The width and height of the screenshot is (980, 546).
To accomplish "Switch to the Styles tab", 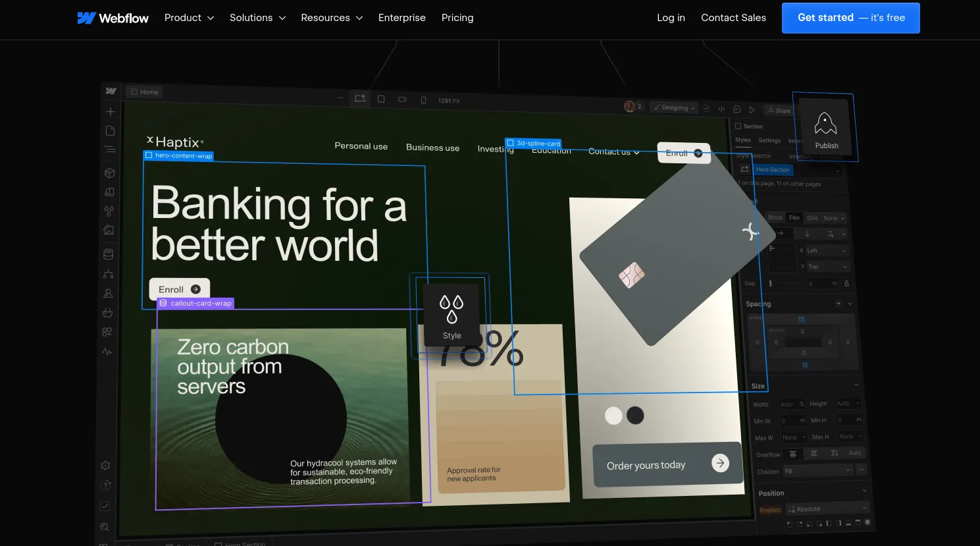I will [743, 140].
